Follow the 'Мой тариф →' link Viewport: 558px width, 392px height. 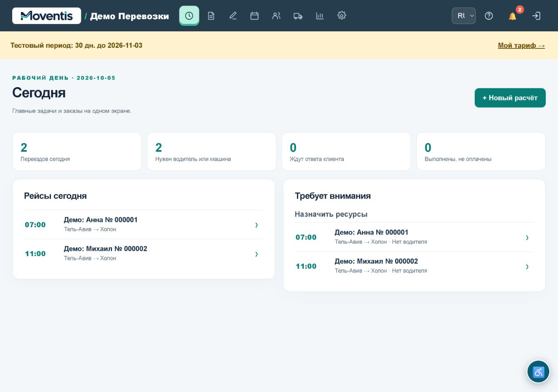[x=521, y=45]
